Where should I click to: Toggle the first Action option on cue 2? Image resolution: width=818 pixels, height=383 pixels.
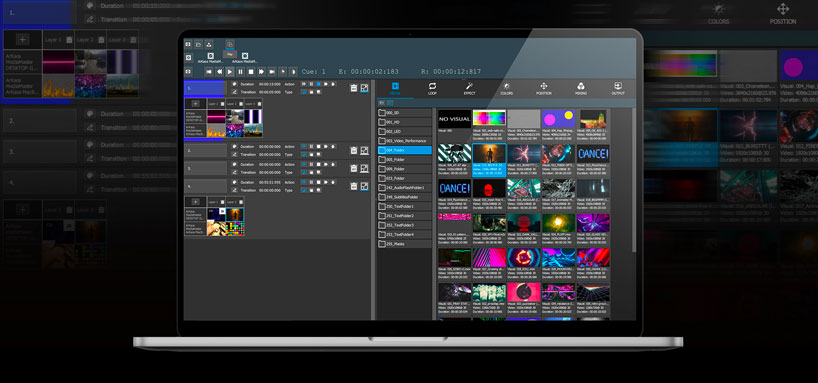304,147
